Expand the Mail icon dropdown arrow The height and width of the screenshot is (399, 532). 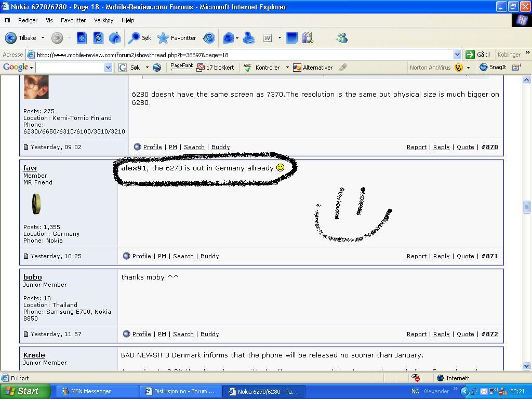[x=237, y=38]
